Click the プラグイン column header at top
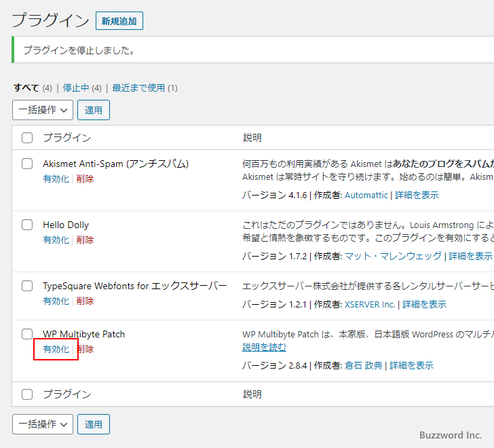 (66, 138)
